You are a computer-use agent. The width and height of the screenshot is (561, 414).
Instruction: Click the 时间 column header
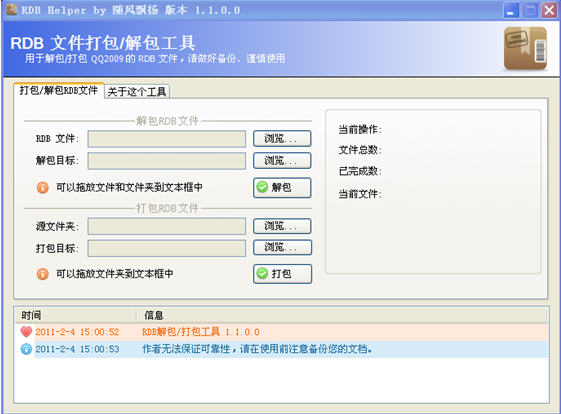click(76, 315)
